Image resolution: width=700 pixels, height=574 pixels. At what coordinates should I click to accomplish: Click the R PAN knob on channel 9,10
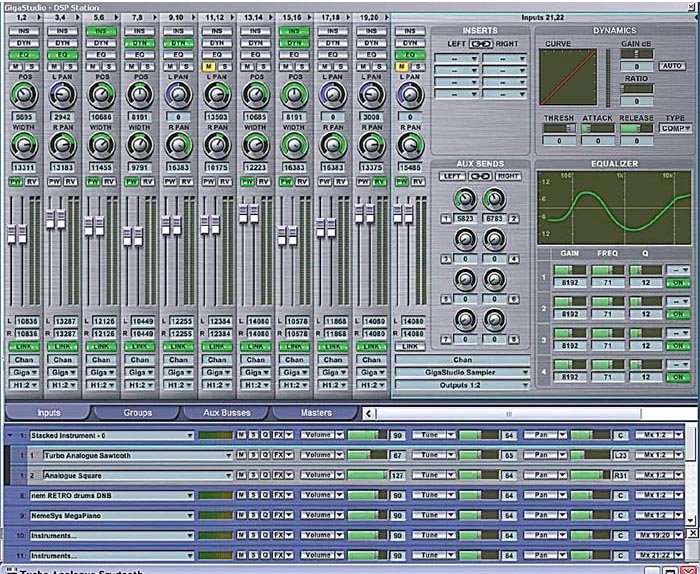point(178,146)
